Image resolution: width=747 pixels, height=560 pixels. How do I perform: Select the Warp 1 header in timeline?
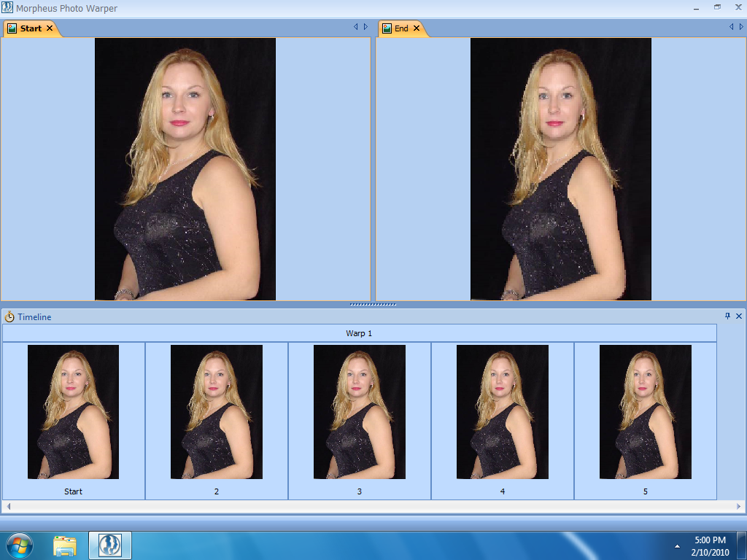coord(359,333)
